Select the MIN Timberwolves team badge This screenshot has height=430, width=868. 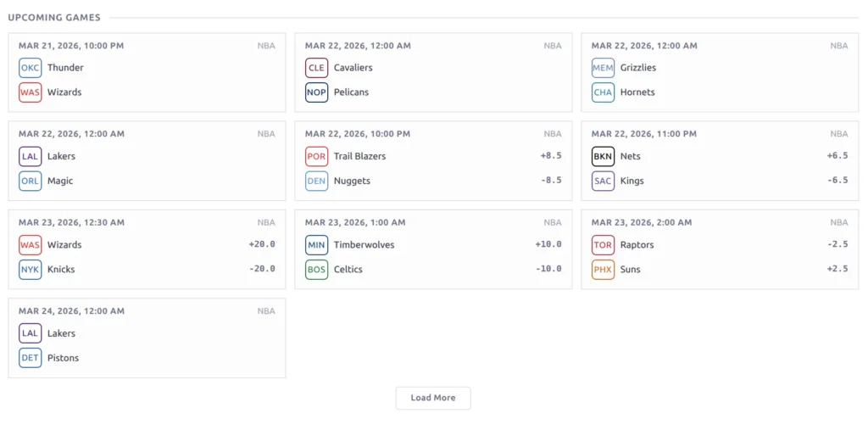pos(317,245)
